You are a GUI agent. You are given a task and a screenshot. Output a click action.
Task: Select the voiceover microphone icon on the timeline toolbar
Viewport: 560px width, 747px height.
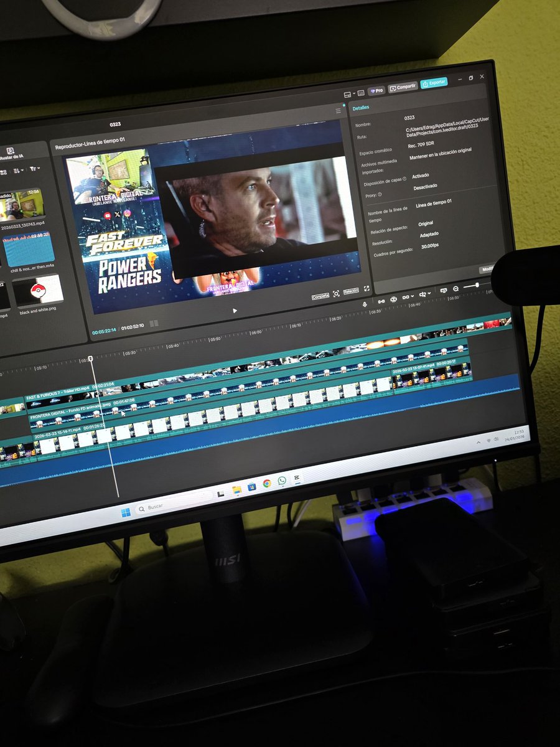pos(365,303)
